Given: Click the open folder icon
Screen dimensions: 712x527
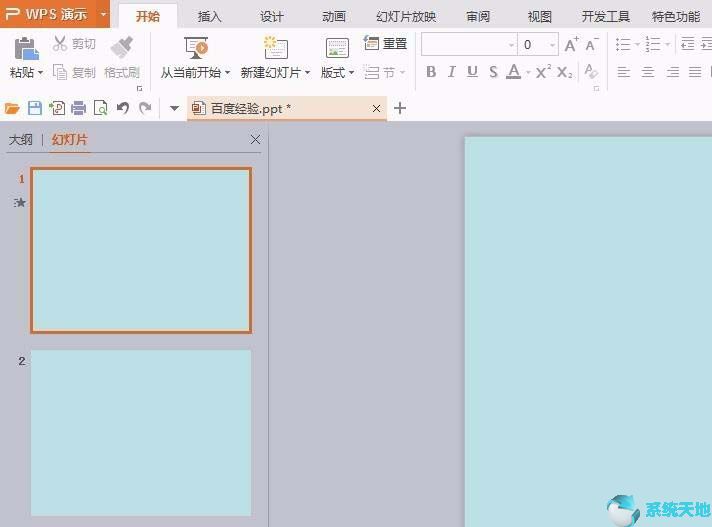Looking at the screenshot, I should point(12,108).
